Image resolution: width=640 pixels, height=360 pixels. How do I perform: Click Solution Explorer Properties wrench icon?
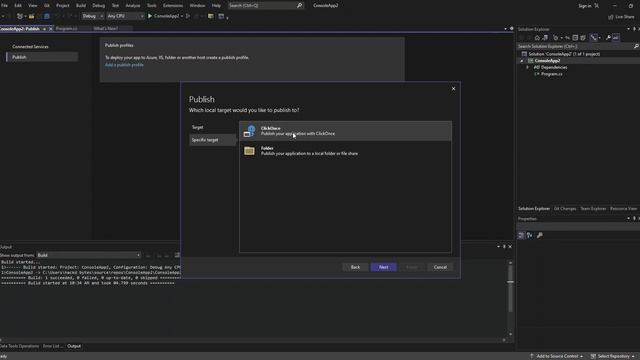click(608, 38)
